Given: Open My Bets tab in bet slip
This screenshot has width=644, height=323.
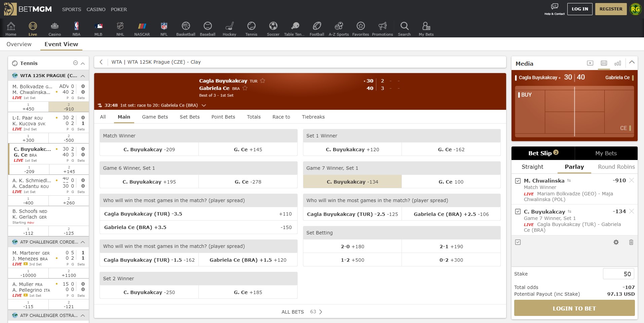Looking at the screenshot, I should coord(606,153).
